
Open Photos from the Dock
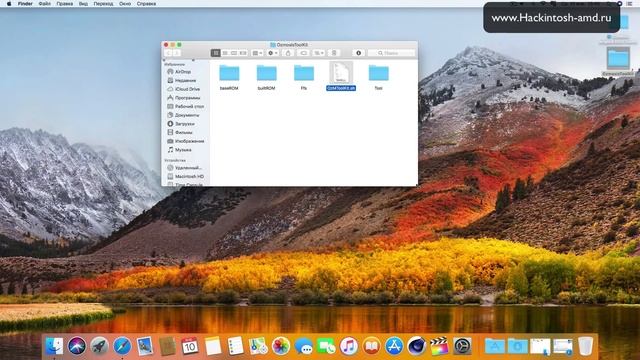click(x=281, y=346)
